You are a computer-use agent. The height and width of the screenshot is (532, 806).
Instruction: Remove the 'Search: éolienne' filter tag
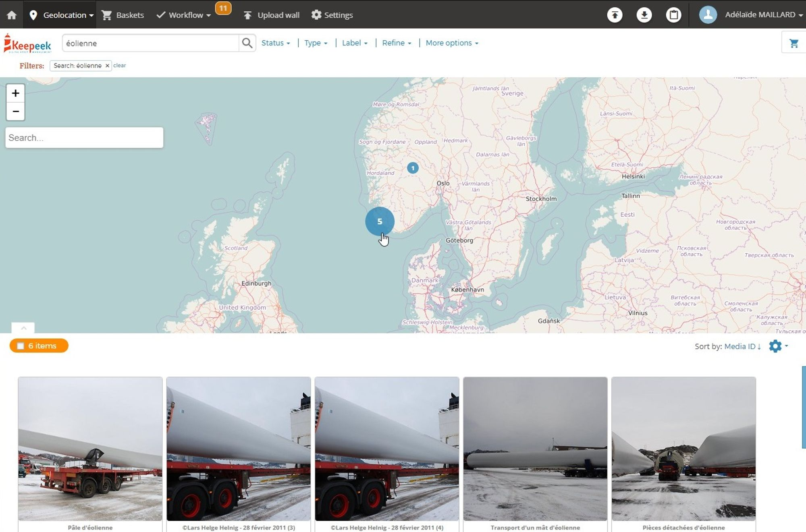(107, 66)
